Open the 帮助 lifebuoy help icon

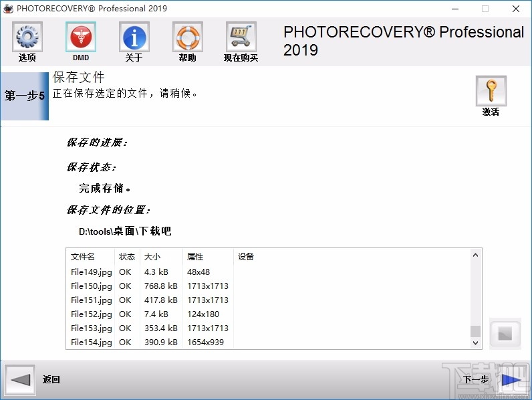[188, 37]
